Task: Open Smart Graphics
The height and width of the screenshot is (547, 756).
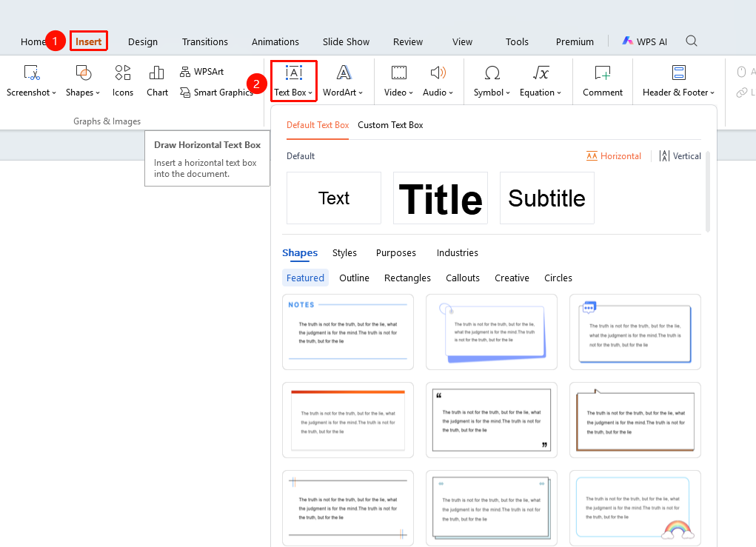Action: pyautogui.click(x=216, y=92)
